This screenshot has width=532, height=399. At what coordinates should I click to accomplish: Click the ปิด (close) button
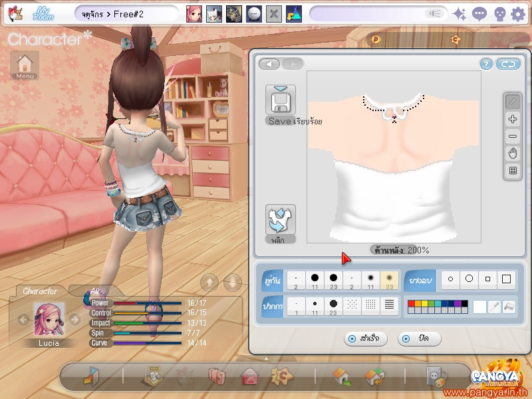tap(420, 338)
